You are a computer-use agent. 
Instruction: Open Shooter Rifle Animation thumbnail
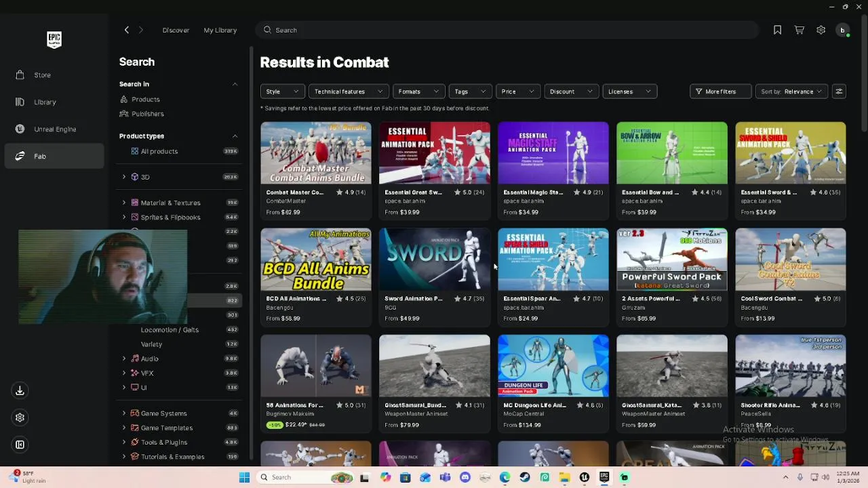point(791,366)
